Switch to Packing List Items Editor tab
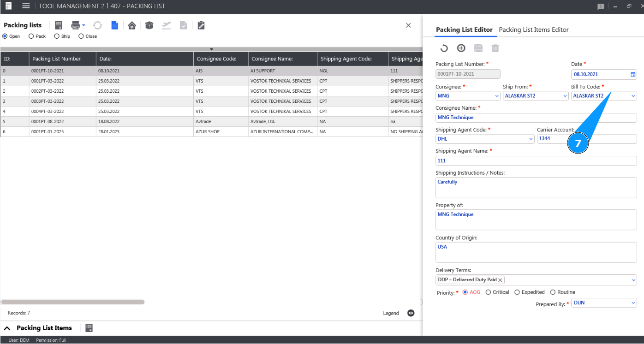Screen dimensions: 644x344 534,30
